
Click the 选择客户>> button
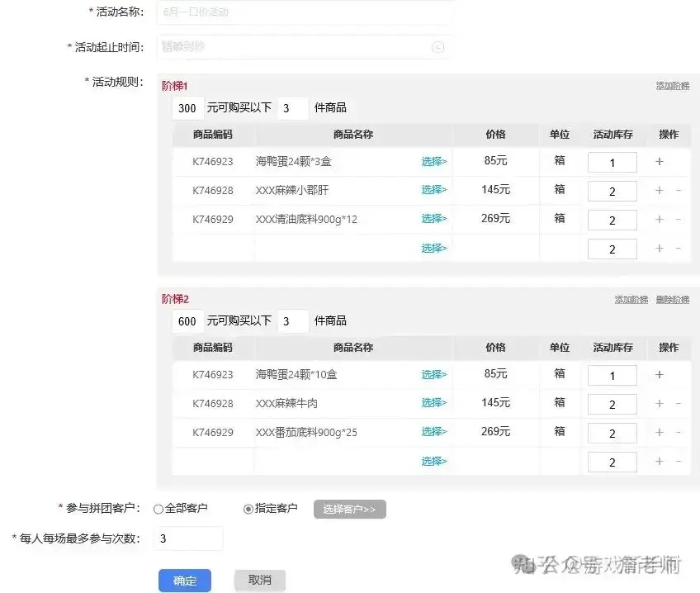349,509
